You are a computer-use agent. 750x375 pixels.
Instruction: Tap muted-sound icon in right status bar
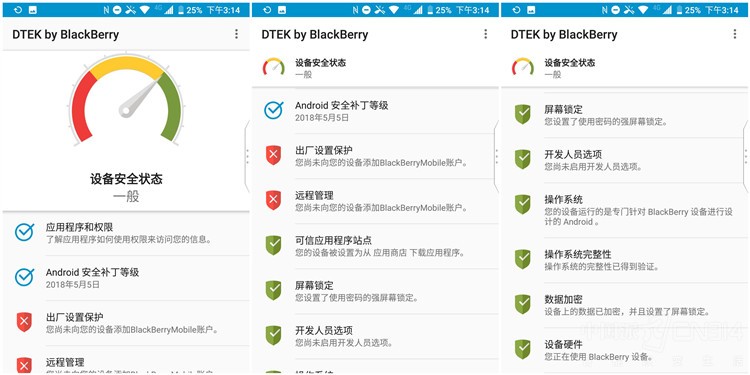[x=629, y=10]
